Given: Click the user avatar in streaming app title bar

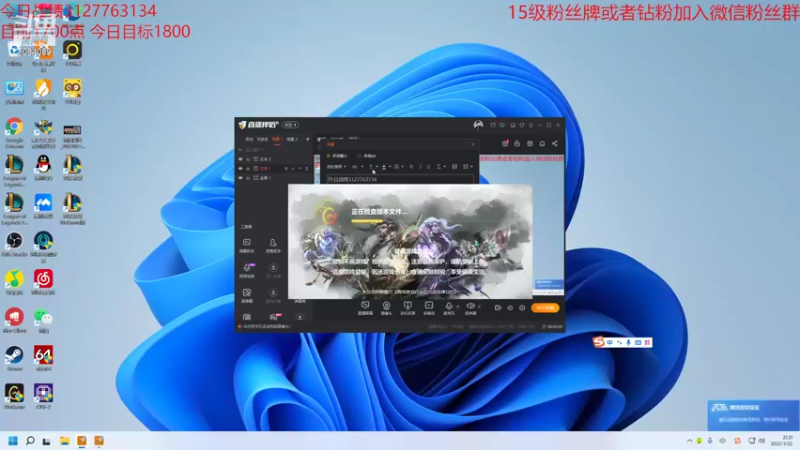Looking at the screenshot, I should [x=478, y=125].
